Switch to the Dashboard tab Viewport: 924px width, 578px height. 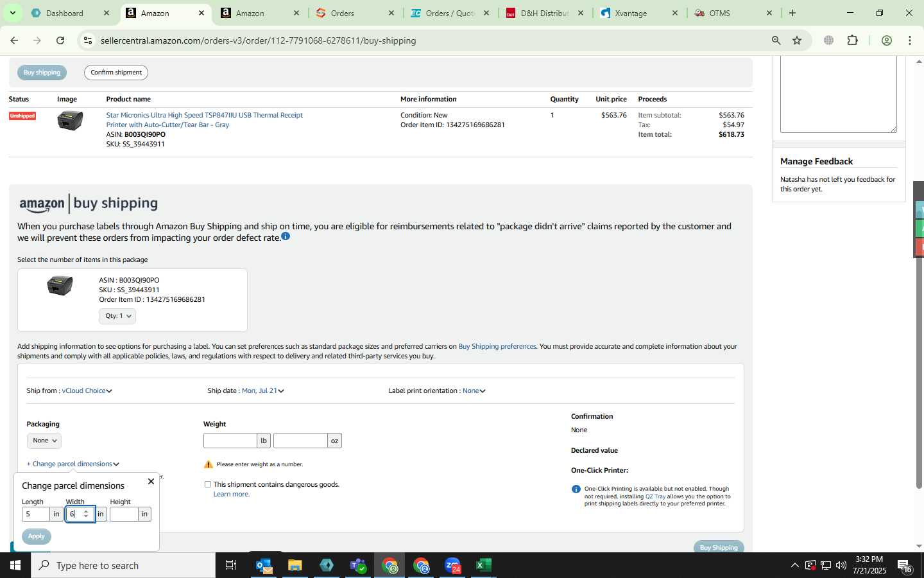(x=65, y=13)
